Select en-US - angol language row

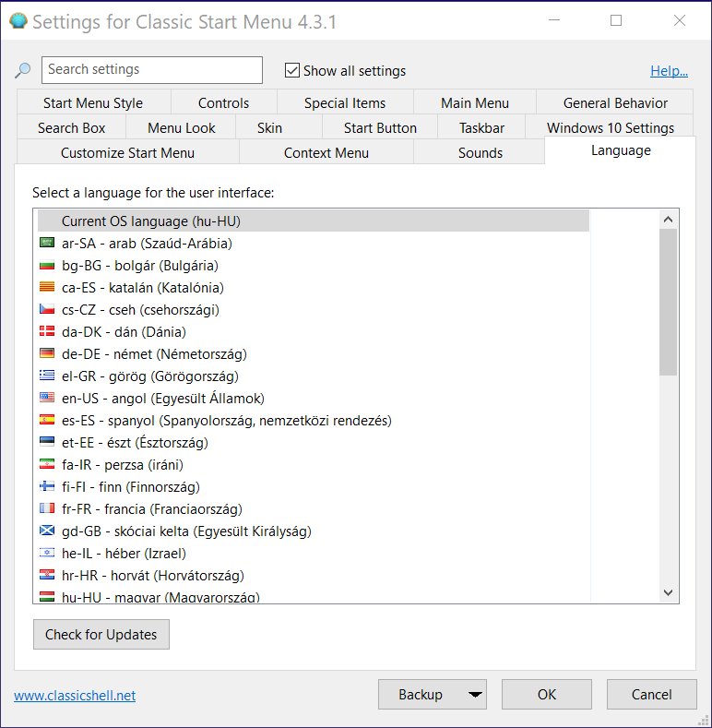[314, 398]
